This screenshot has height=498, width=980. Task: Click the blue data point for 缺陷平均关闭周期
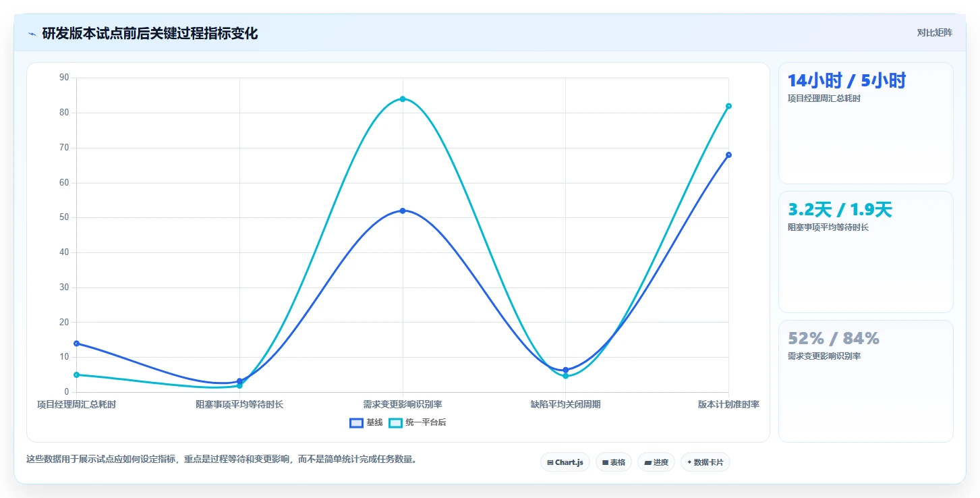(x=565, y=370)
